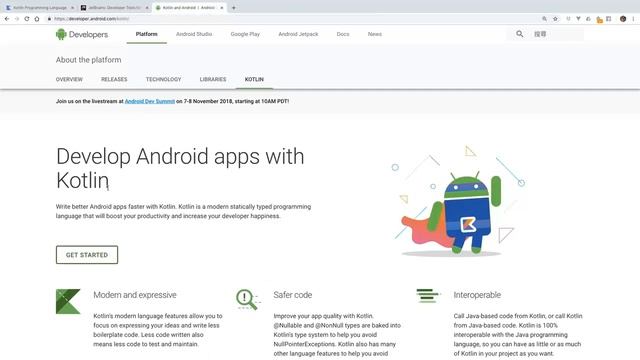The image size is (640, 360).
Task: Open Docs in top navigation
Action: [343, 34]
